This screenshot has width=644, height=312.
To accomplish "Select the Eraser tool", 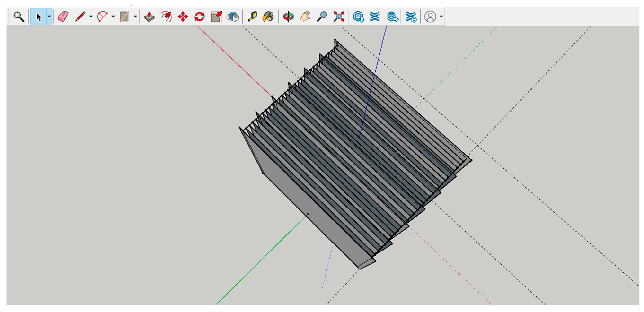I will tap(63, 17).
